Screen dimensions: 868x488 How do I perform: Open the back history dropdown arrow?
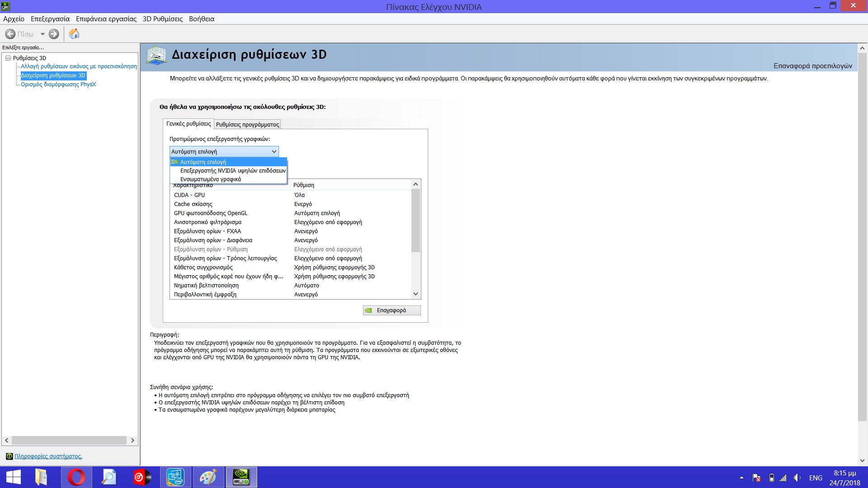42,34
